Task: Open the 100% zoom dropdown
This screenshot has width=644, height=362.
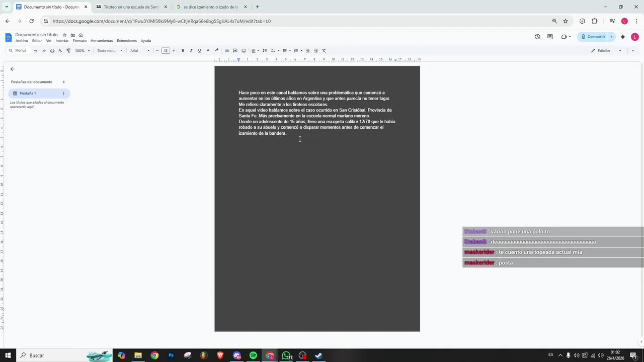Action: tap(83, 51)
